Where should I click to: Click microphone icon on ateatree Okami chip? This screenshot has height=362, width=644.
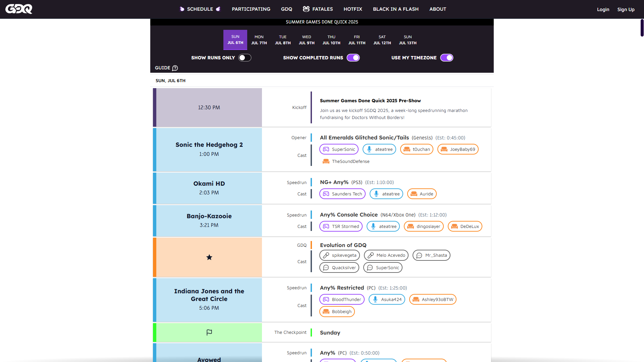(x=376, y=194)
